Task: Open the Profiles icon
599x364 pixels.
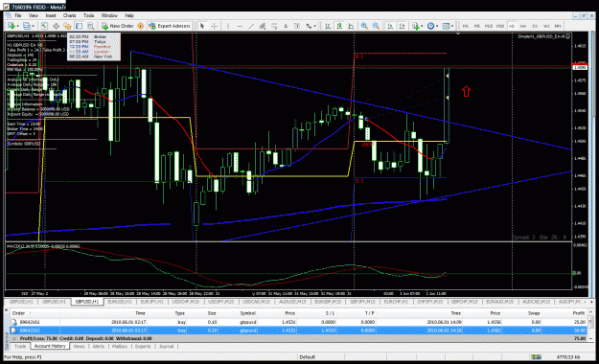Action: (27, 26)
